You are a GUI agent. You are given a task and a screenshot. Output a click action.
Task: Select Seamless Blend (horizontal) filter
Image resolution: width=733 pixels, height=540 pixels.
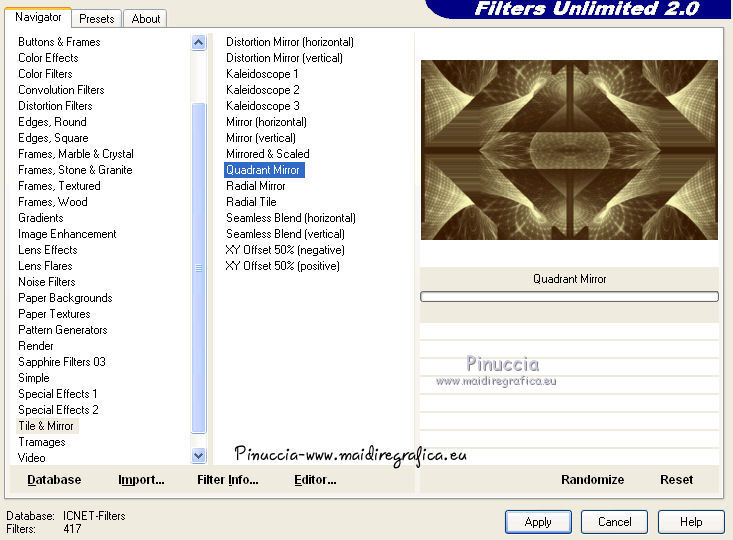(x=291, y=218)
